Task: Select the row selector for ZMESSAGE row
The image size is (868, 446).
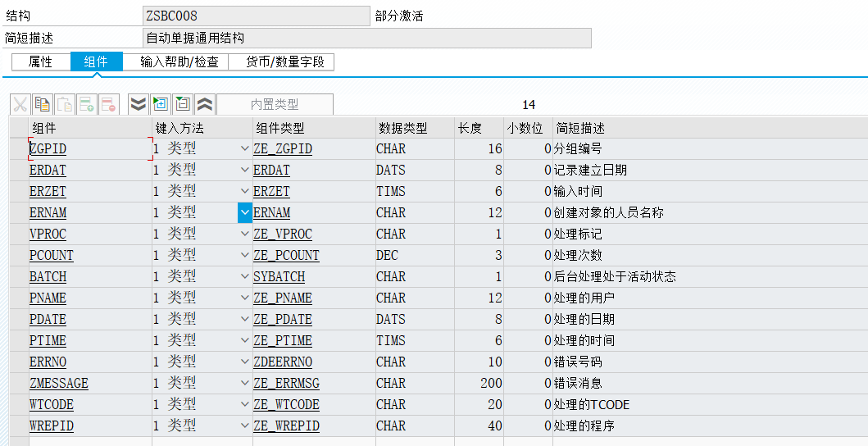Action: [x=20, y=384]
